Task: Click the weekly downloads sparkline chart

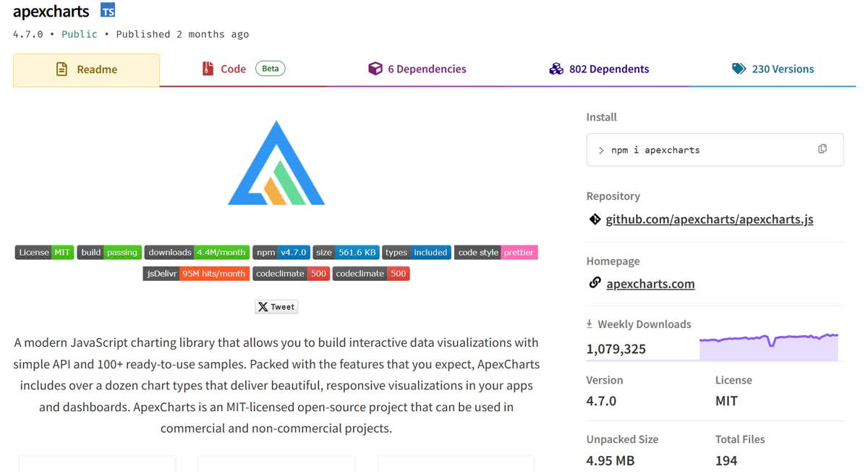Action: click(768, 347)
